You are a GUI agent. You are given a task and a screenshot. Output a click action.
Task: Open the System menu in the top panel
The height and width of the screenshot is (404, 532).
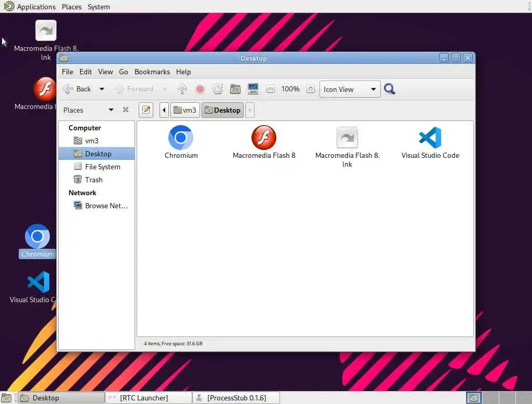tap(99, 6)
